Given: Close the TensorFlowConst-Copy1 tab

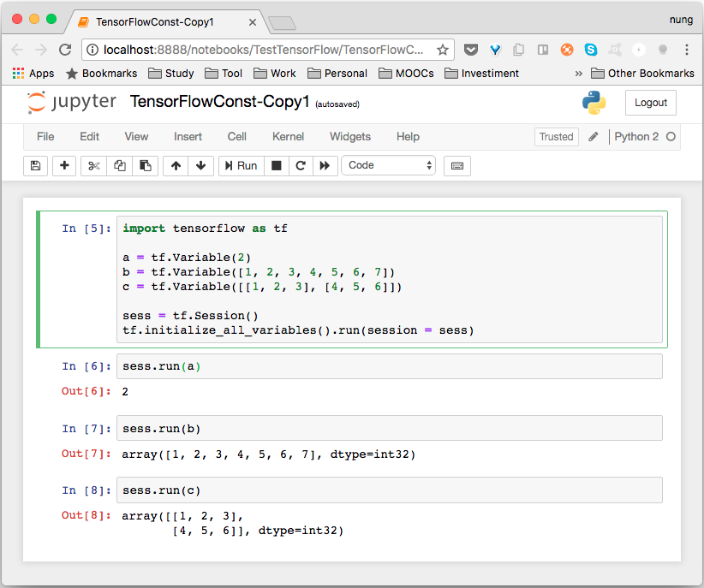Looking at the screenshot, I should point(253,22).
